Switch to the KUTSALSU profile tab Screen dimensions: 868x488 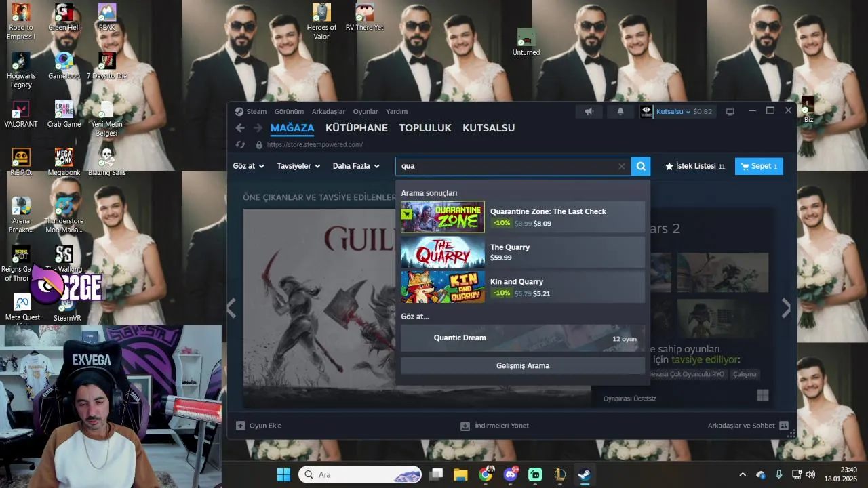[x=489, y=128]
